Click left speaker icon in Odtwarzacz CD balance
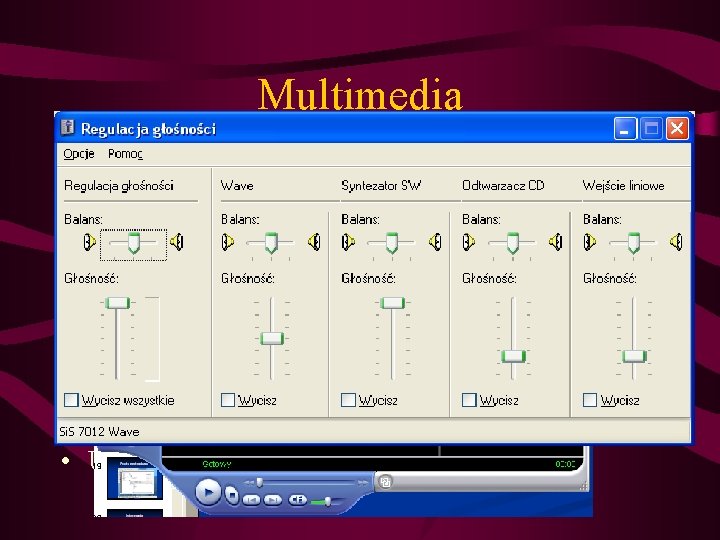 coord(469,242)
